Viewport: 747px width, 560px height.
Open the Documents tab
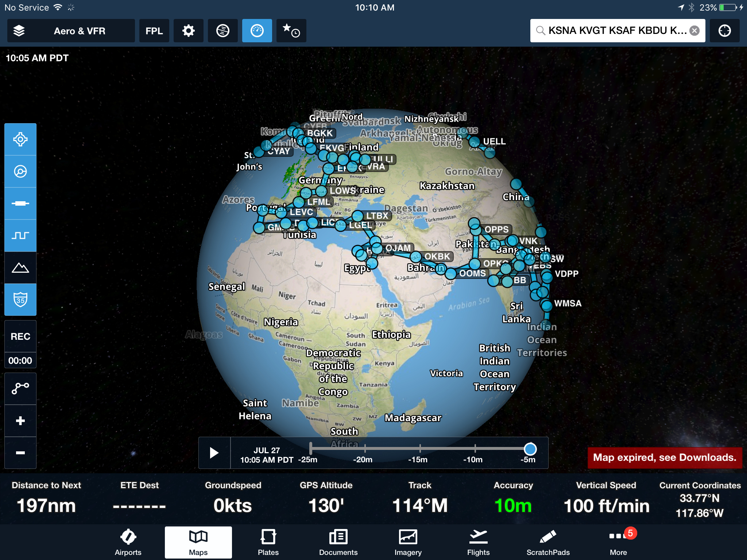338,542
